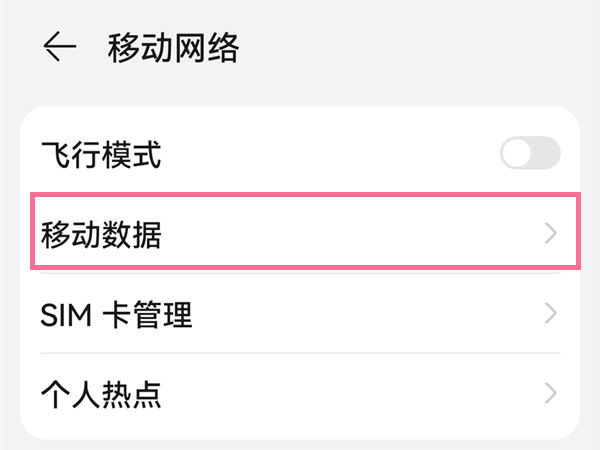
Task: Click the chevron beside 个人热点
Action: tap(550, 393)
